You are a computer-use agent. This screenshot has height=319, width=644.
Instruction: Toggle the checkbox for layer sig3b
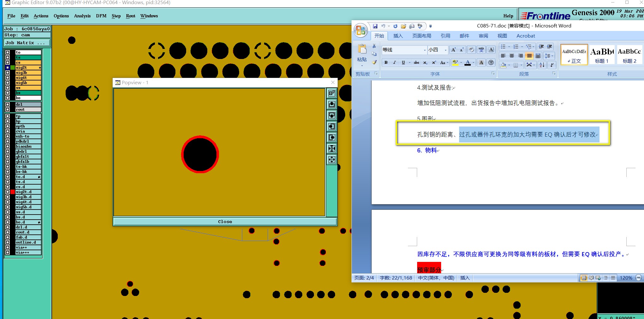tap(8, 73)
